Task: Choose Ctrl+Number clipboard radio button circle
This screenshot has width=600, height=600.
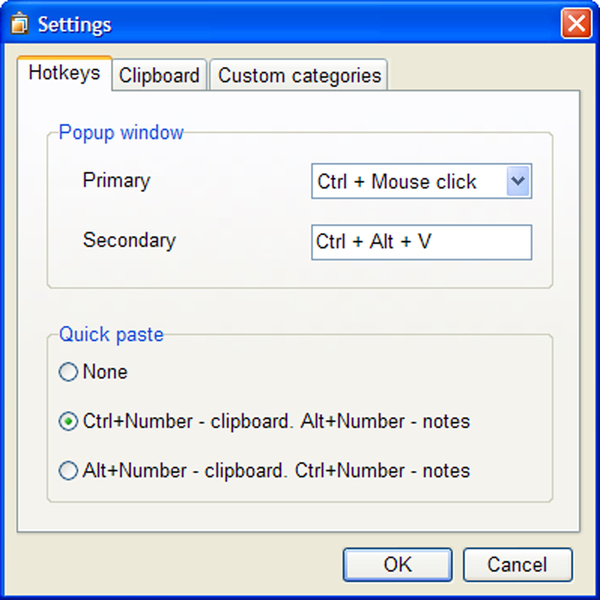Action: (68, 421)
